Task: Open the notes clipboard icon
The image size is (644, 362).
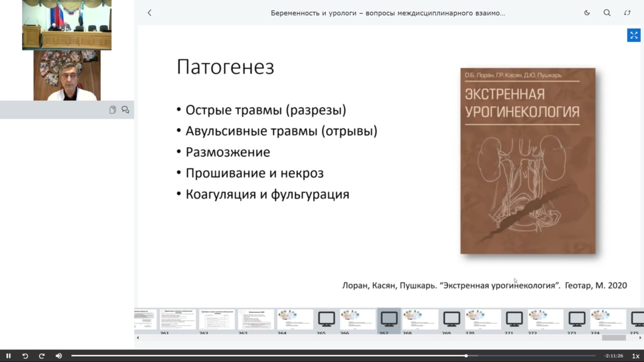Action: tap(113, 109)
